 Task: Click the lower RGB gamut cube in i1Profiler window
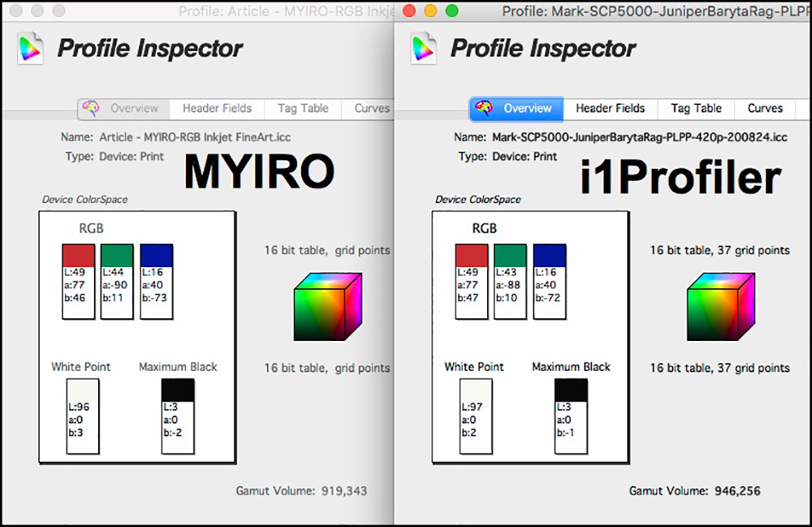point(717,308)
